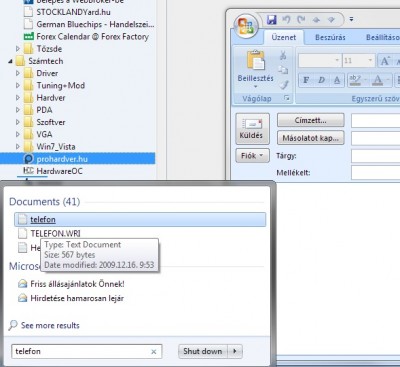Open the Shut down options arrow

coord(235,351)
